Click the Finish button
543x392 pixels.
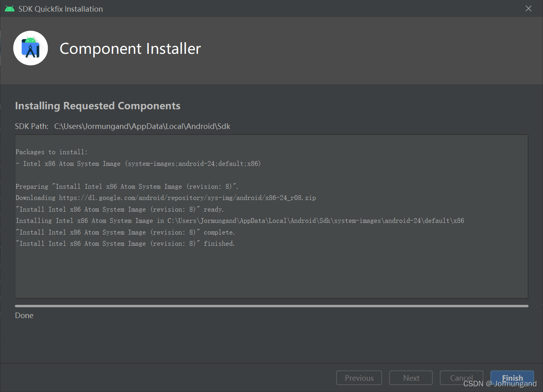click(x=512, y=378)
